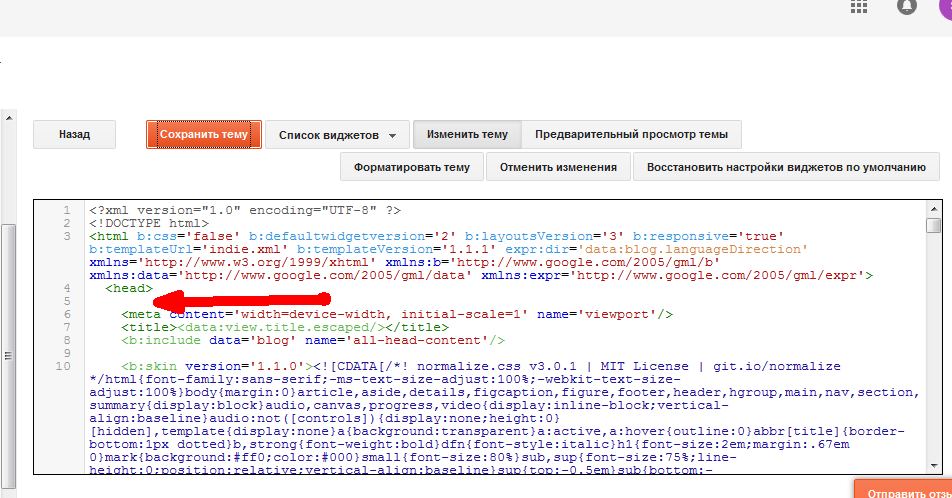Click line number 4 in the gutter

coord(67,288)
